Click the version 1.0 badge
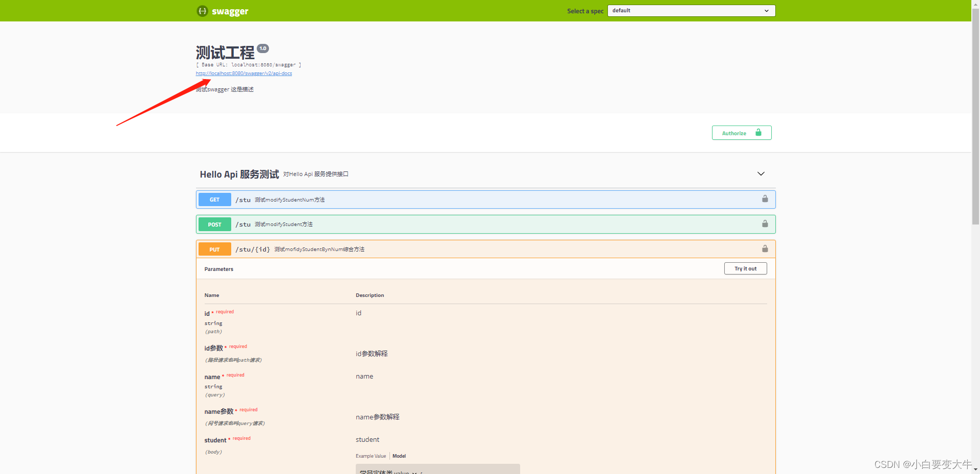The image size is (980, 474). point(263,48)
